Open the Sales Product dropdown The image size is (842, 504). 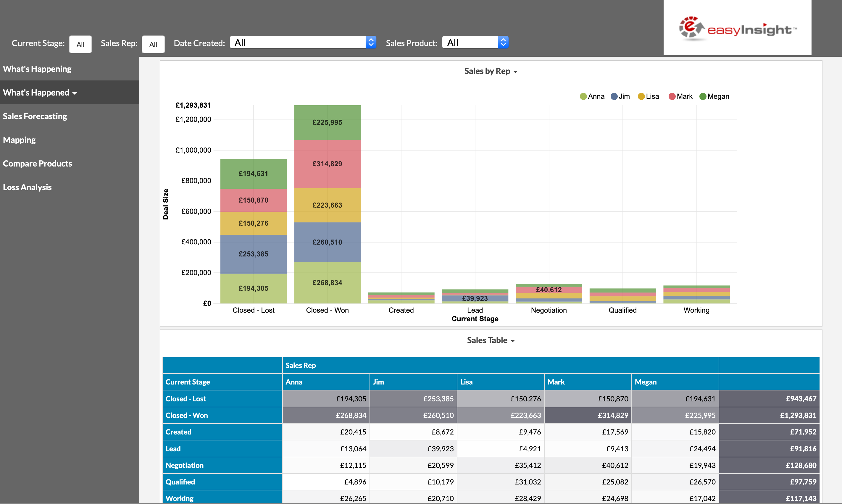[x=470, y=42]
